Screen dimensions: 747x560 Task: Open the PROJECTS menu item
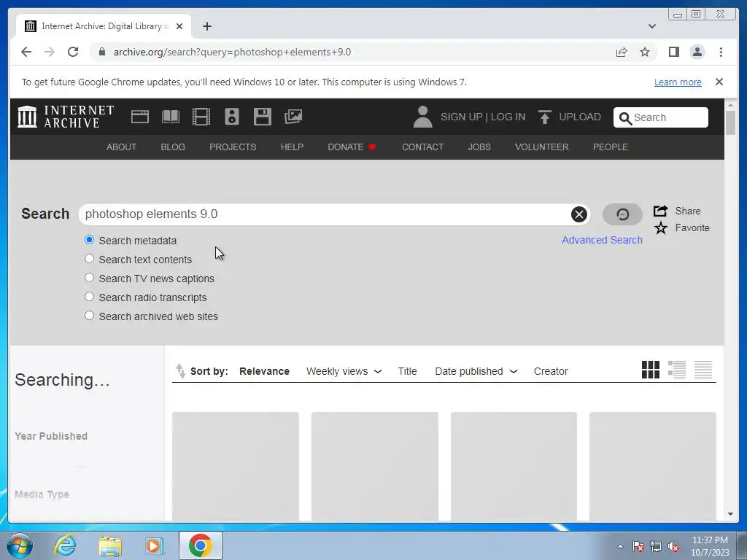coord(233,147)
